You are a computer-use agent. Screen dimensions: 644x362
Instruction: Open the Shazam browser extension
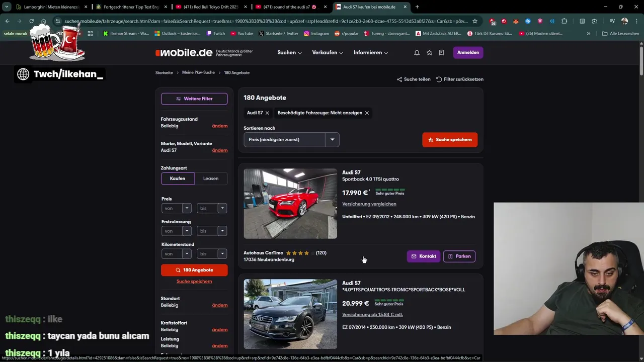tap(528, 21)
